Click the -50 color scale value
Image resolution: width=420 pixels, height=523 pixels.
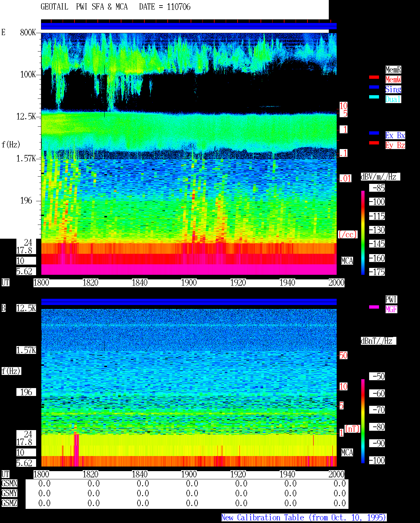(x=377, y=376)
